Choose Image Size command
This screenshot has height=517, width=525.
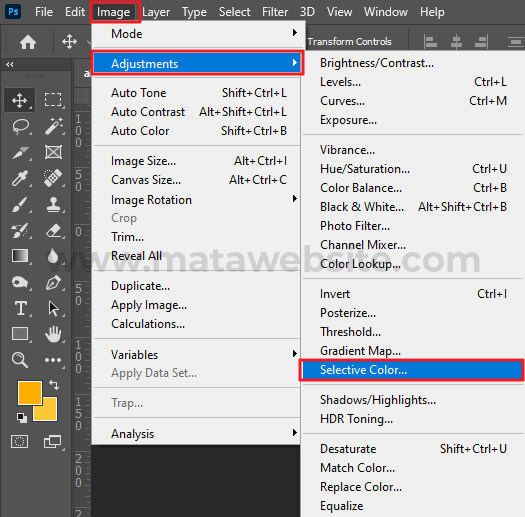pyautogui.click(x=197, y=161)
